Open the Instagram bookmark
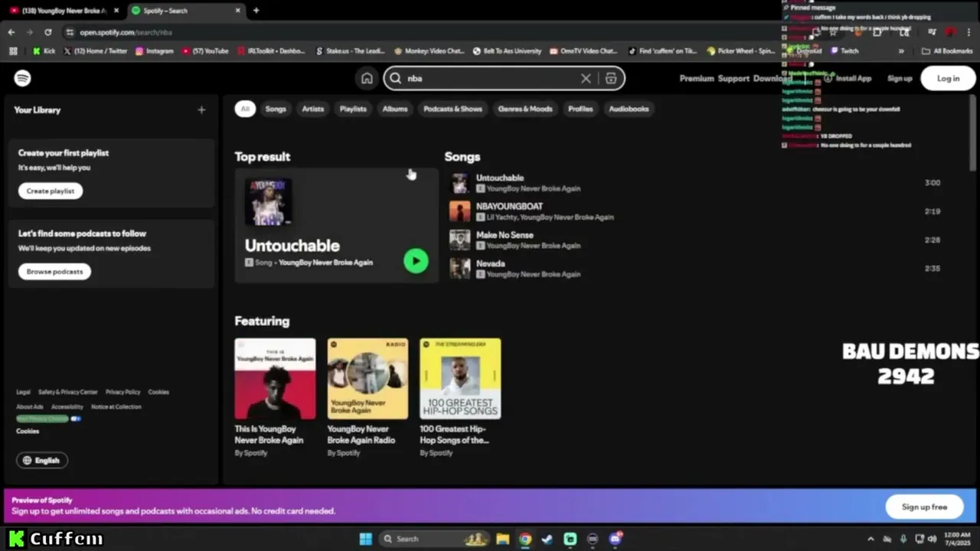The width and height of the screenshot is (980, 551). pyautogui.click(x=154, y=51)
